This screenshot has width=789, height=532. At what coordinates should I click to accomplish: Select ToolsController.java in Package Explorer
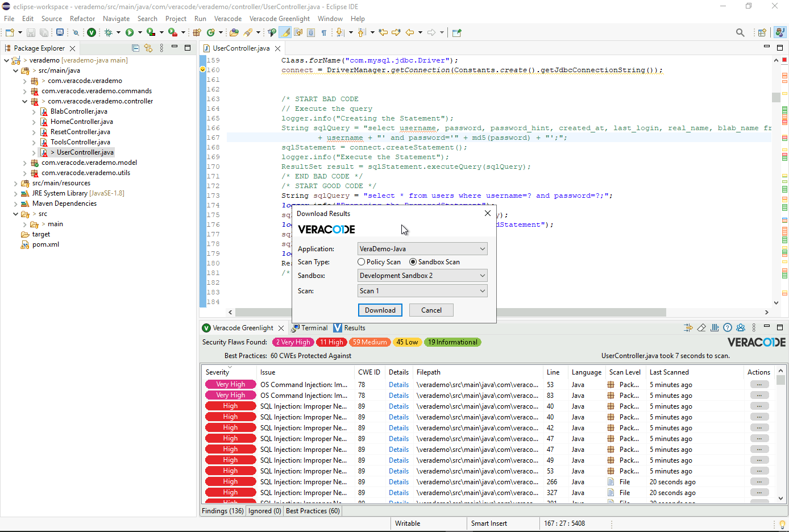(x=80, y=142)
